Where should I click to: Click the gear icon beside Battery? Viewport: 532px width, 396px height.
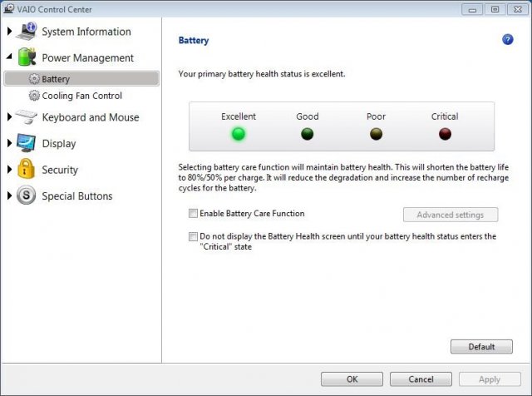click(x=34, y=79)
